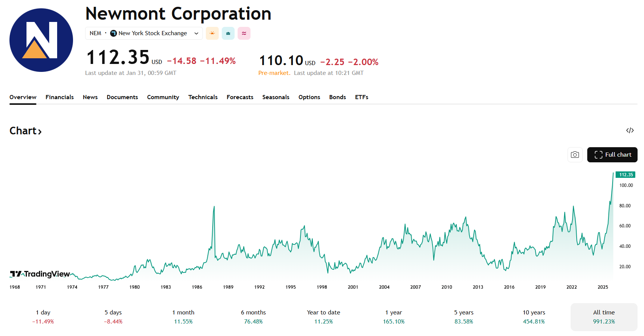Click the 20.00 label on the price axis
The height and width of the screenshot is (336, 644).
[625, 267]
